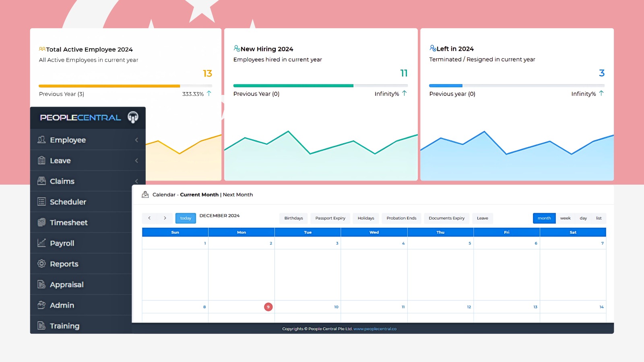Click the Payroll chart icon
644x362 pixels.
41,243
